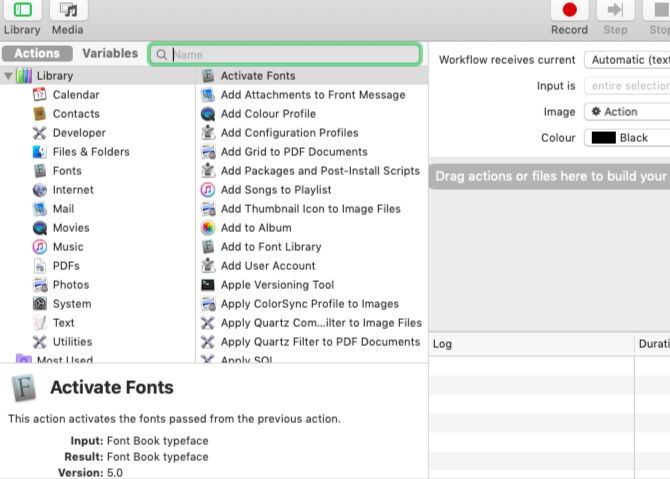
Task: Collapse the Library disclosure triangle
Action: [x=8, y=76]
